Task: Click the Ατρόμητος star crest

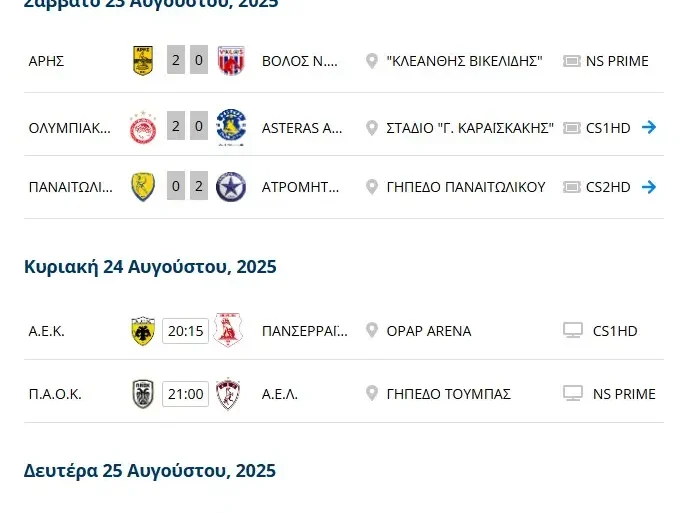Action: click(x=231, y=187)
